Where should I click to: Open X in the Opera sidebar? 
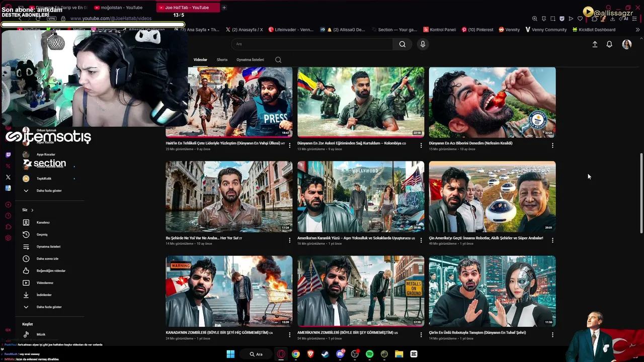click(x=8, y=177)
